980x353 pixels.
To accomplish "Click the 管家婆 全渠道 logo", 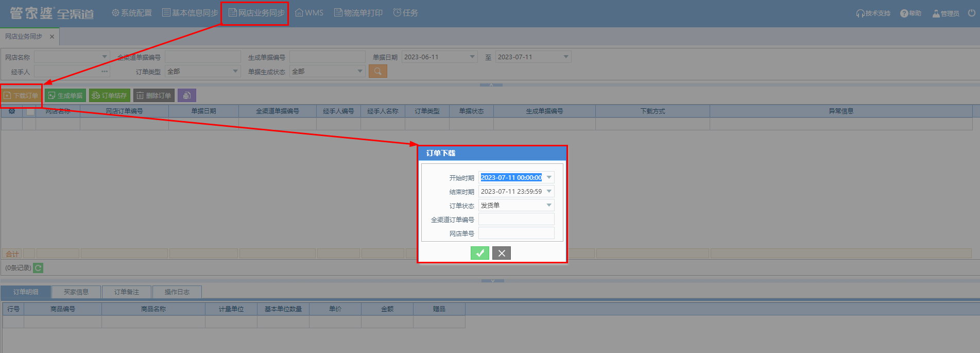I will tap(51, 13).
